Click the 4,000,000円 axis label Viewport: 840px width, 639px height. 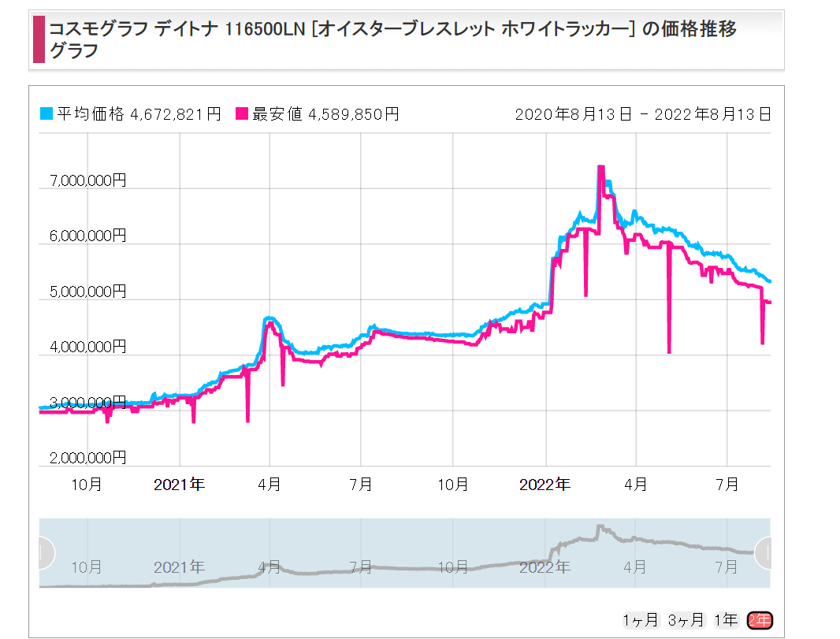tap(87, 347)
